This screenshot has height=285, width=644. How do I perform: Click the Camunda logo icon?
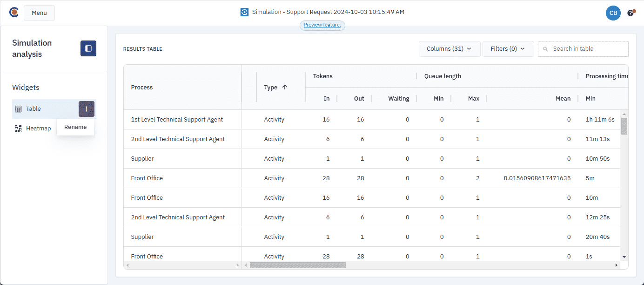(x=14, y=13)
